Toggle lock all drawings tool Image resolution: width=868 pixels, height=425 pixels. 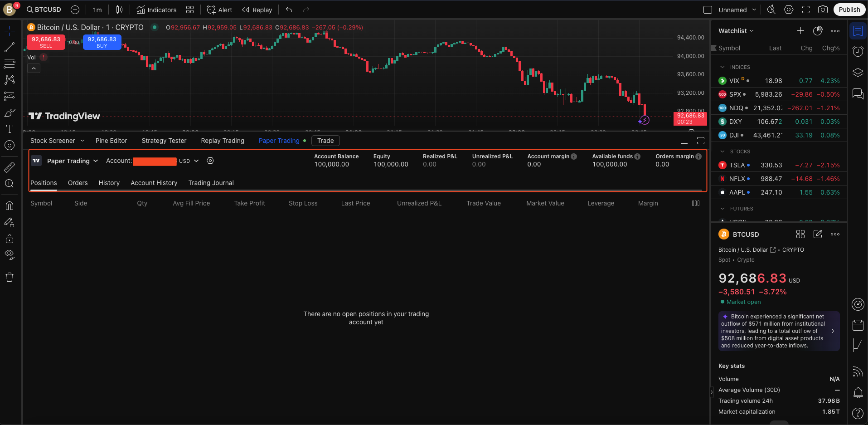[x=10, y=239]
